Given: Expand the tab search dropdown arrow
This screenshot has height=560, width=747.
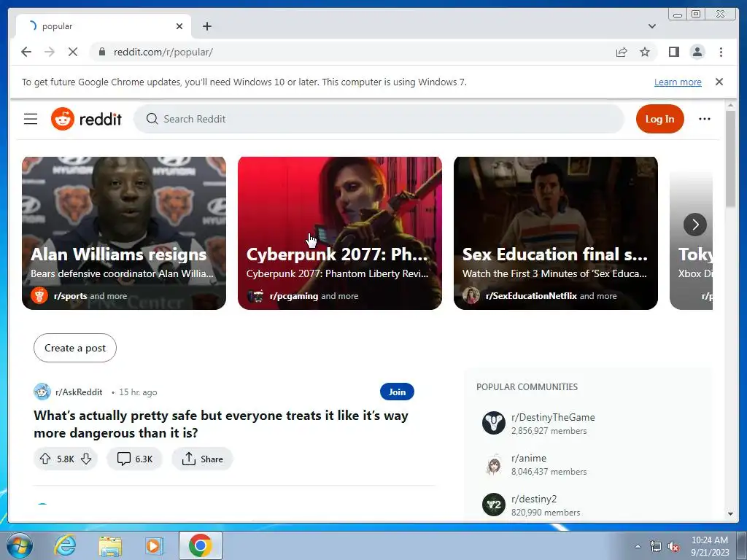Looking at the screenshot, I should 652,26.
